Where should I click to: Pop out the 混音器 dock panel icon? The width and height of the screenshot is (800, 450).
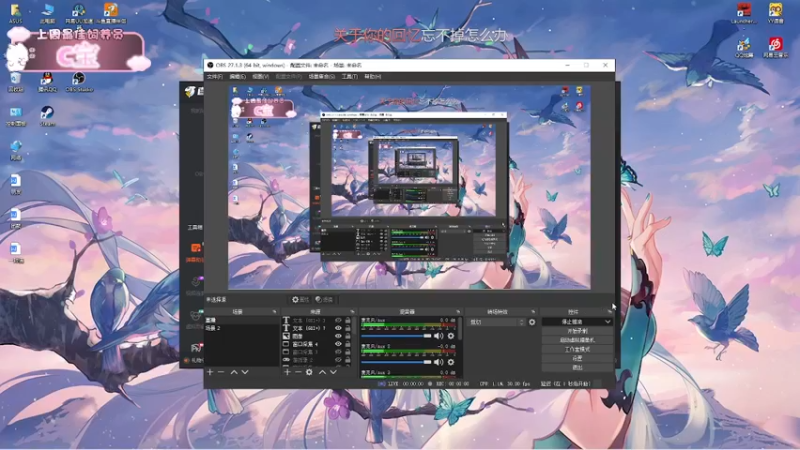point(458,312)
